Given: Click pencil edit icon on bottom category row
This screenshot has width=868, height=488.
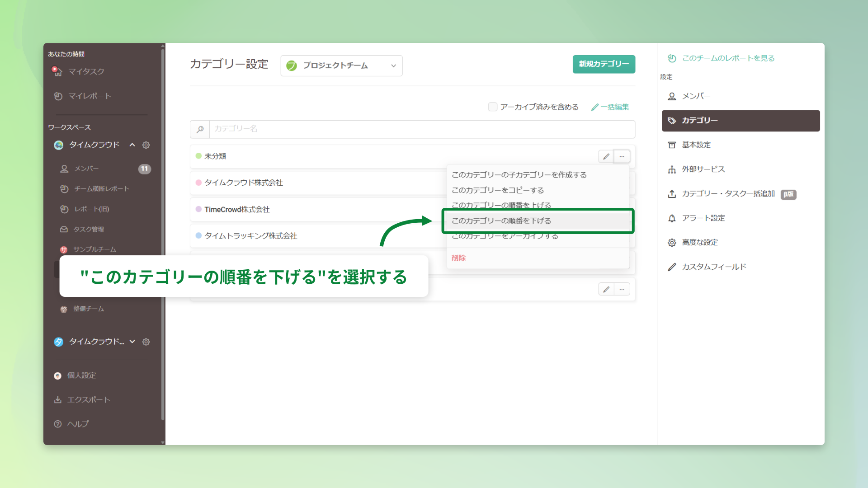Looking at the screenshot, I should click(x=606, y=289).
